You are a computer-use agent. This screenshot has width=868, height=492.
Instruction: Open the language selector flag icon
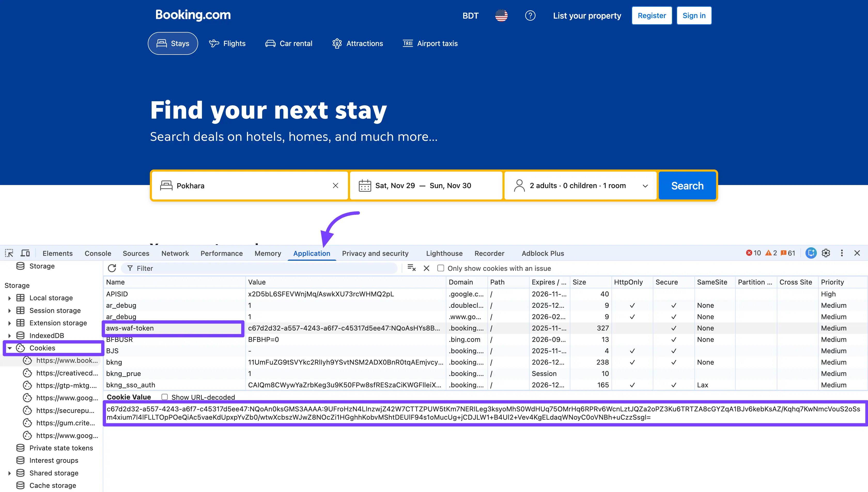click(501, 15)
